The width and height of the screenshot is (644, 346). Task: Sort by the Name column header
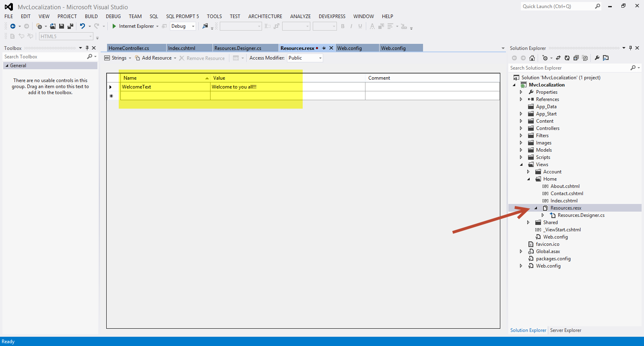pyautogui.click(x=165, y=78)
